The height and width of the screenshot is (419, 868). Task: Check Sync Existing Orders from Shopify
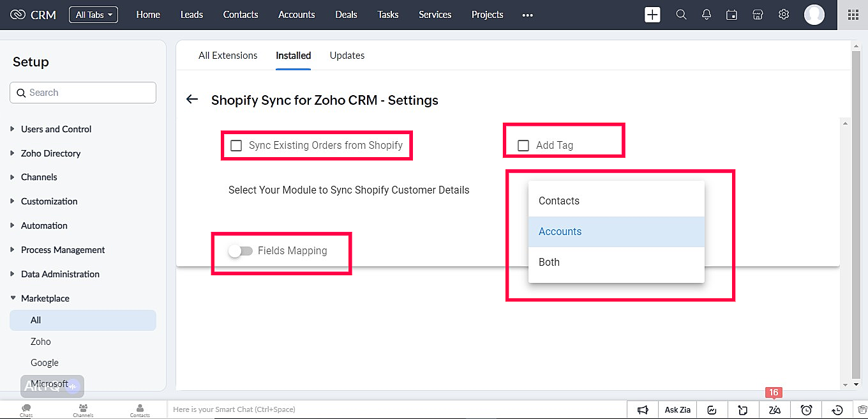[236, 146]
